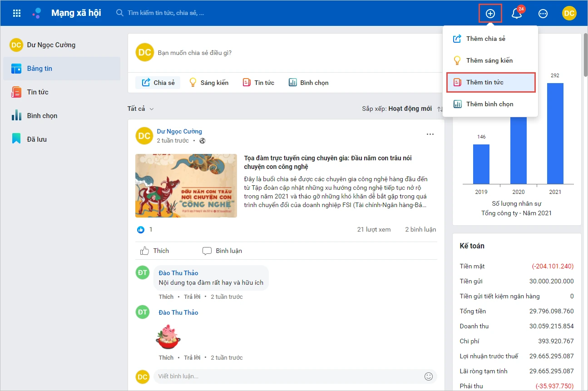Open Đào Thu Thảo's profile link in first comment
The height and width of the screenshot is (391, 588).
[178, 273]
